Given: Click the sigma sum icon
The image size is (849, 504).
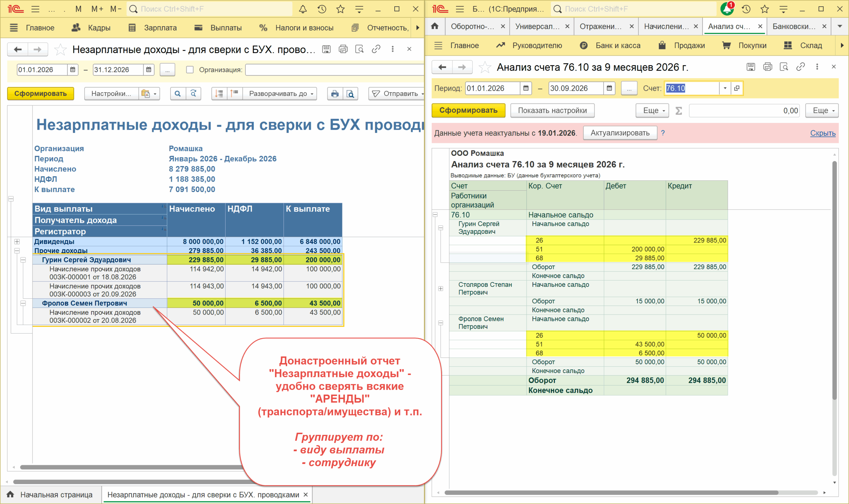Looking at the screenshot, I should pyautogui.click(x=679, y=111).
